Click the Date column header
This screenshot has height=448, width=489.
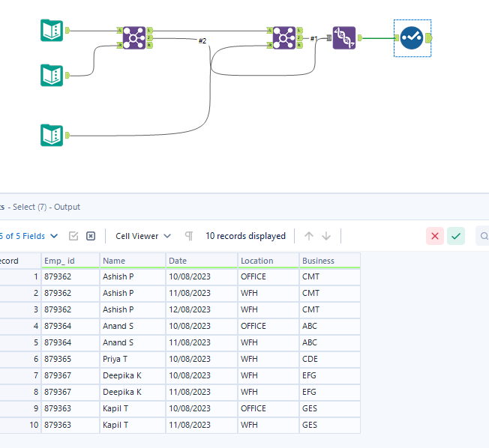(x=202, y=261)
